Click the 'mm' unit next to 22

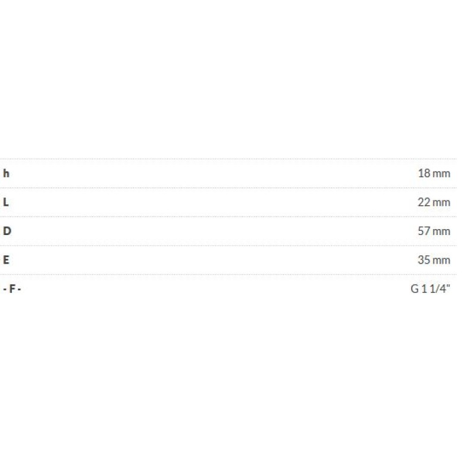pyautogui.click(x=441, y=202)
